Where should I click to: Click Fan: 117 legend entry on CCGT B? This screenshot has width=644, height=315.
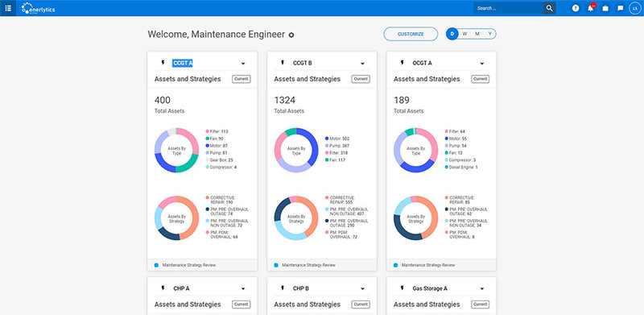[x=335, y=160]
